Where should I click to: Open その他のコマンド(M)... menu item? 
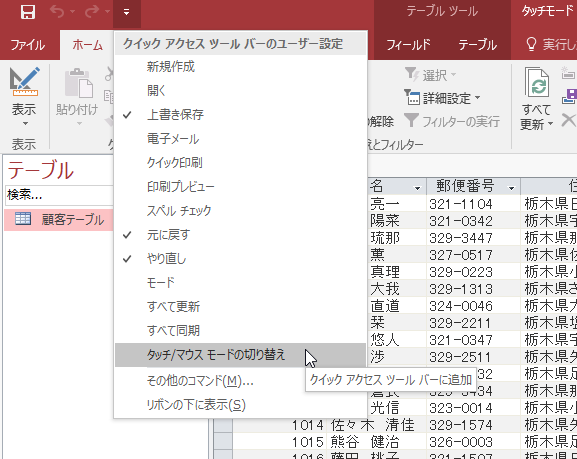241,381
